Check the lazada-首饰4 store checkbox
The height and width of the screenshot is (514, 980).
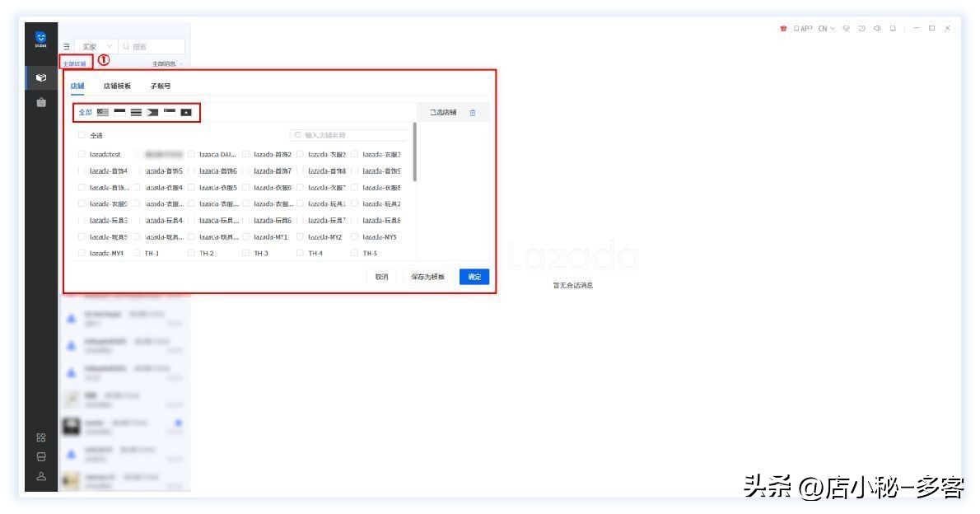click(x=82, y=171)
